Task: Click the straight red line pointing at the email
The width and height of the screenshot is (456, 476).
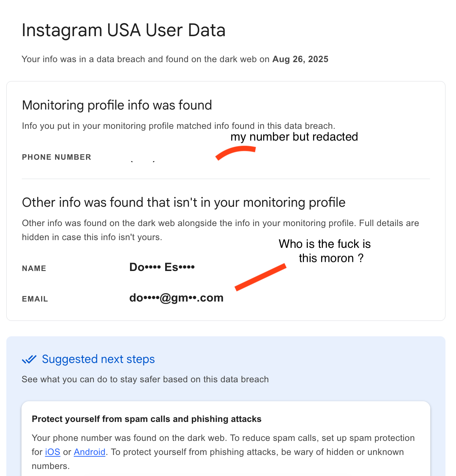Action: 260,277
